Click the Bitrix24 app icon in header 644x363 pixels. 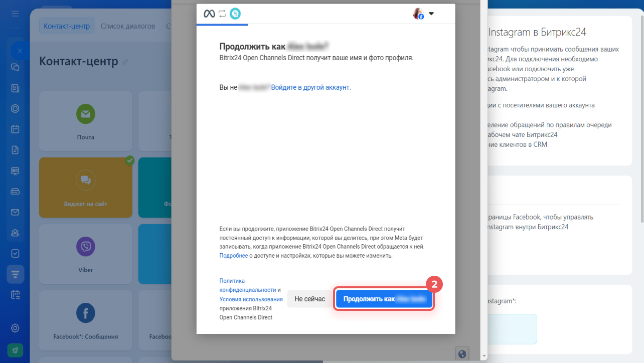click(235, 14)
